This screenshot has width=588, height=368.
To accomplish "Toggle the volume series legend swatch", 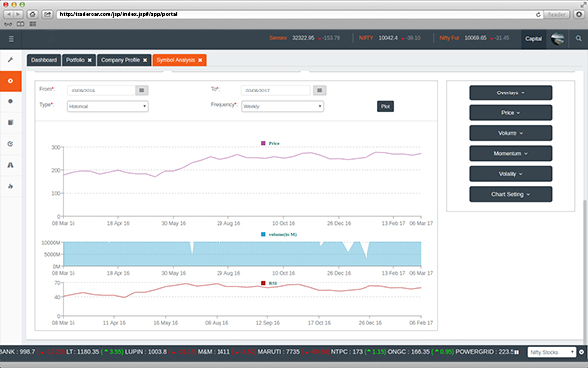I will (x=263, y=234).
